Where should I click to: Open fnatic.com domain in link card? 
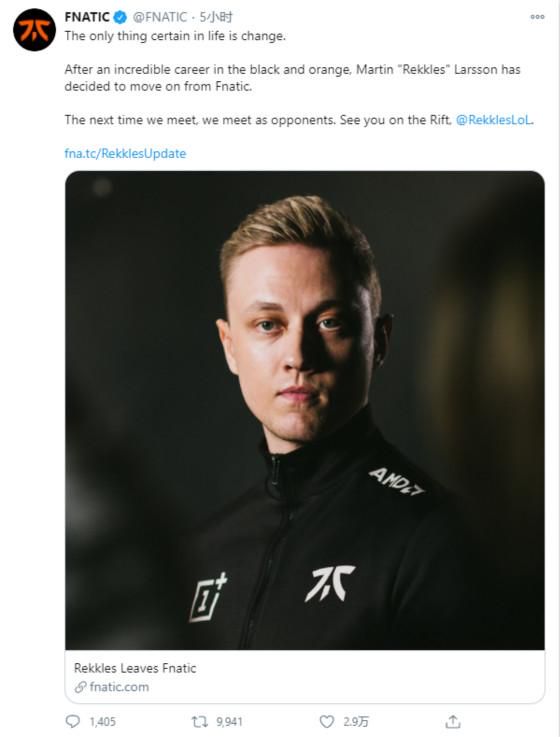click(x=119, y=687)
